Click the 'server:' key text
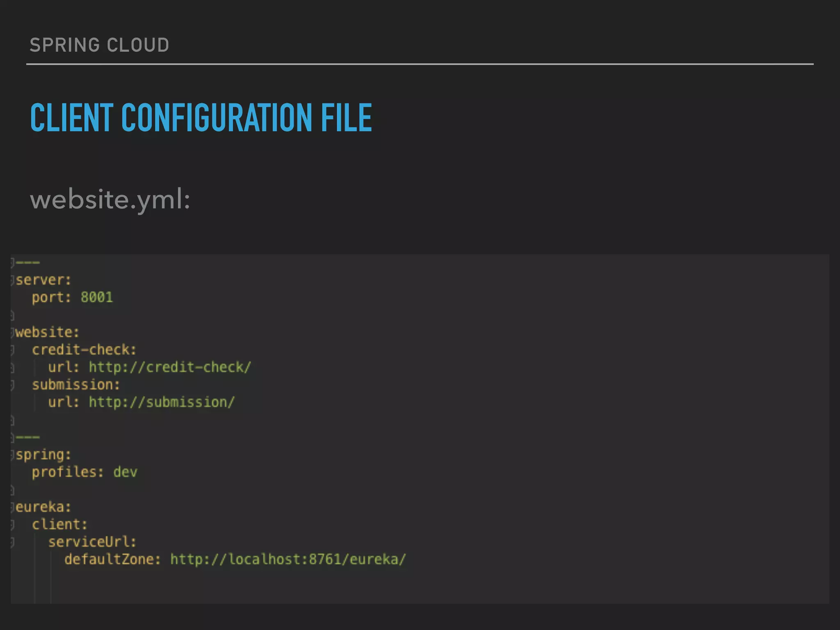This screenshot has width=840, height=630. coord(43,280)
